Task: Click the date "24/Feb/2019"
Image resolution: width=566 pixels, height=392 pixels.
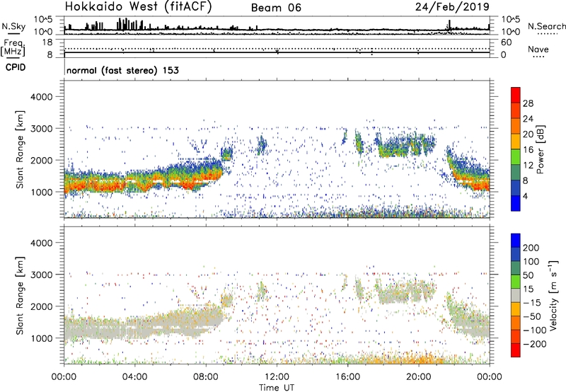Action: 452,6
